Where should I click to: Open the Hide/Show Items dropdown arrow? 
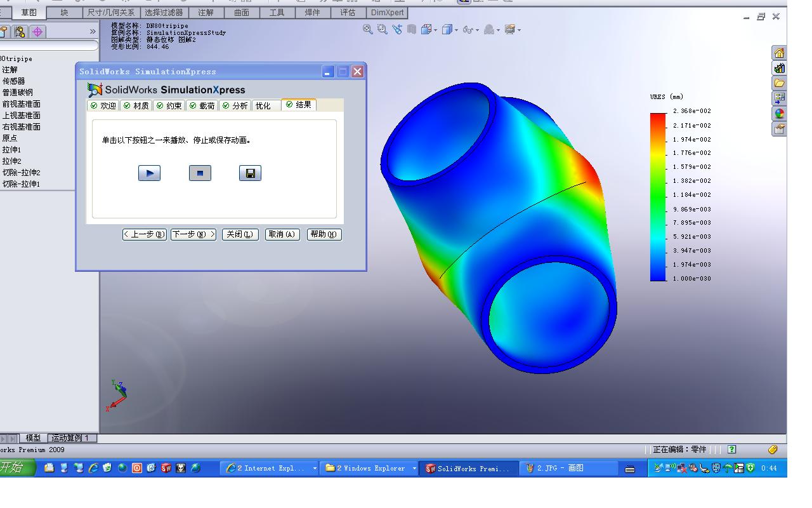click(x=477, y=30)
